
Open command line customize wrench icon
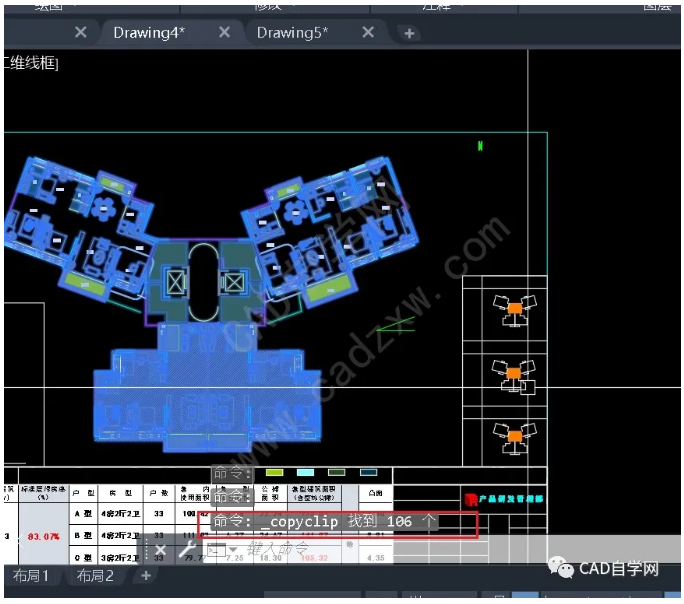(x=187, y=549)
